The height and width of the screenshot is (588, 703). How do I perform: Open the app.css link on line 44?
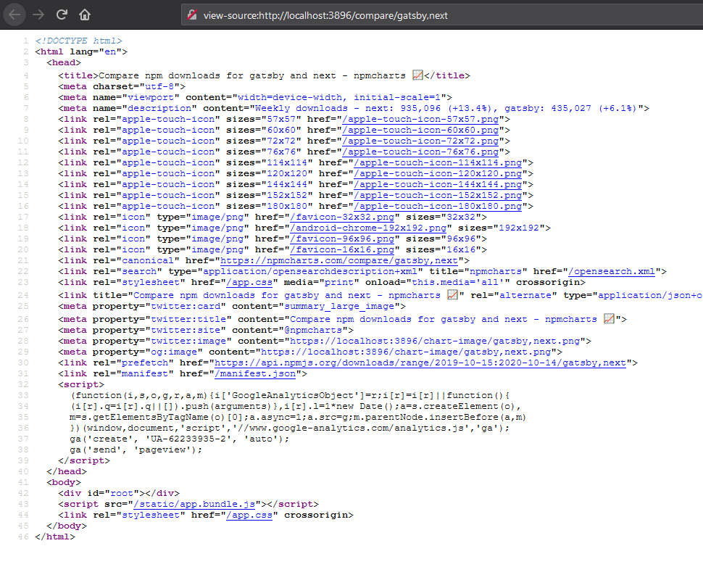pyautogui.click(x=249, y=515)
